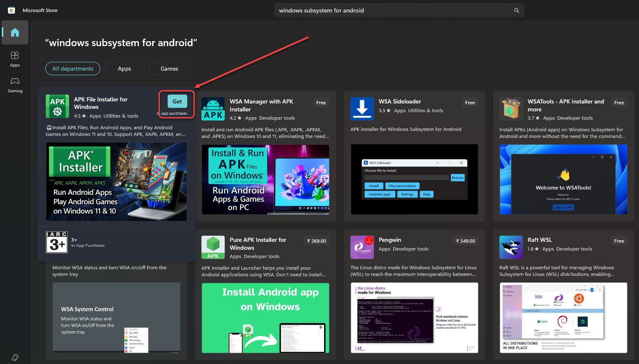Viewport: 639px width, 364px height.
Task: Open the Gaming section from the sidebar
Action: (15, 84)
